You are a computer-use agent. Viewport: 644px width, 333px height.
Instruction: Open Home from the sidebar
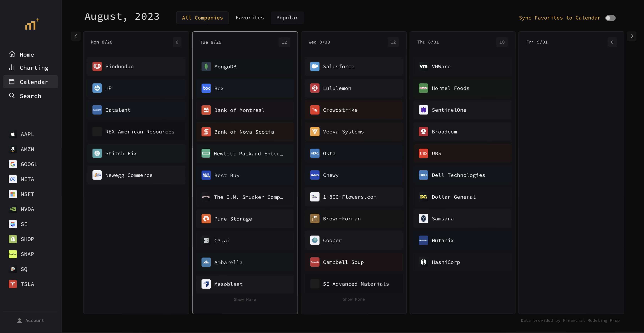tap(30, 54)
